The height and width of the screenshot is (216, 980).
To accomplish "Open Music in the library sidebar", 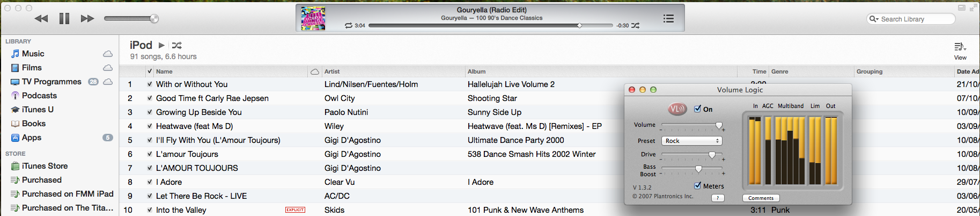I will coord(33,54).
